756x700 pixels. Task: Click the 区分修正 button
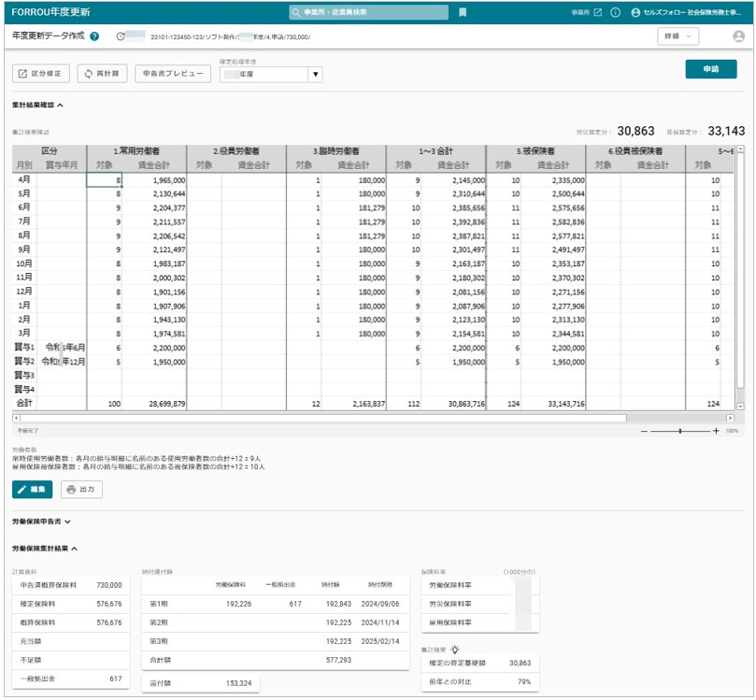point(41,73)
